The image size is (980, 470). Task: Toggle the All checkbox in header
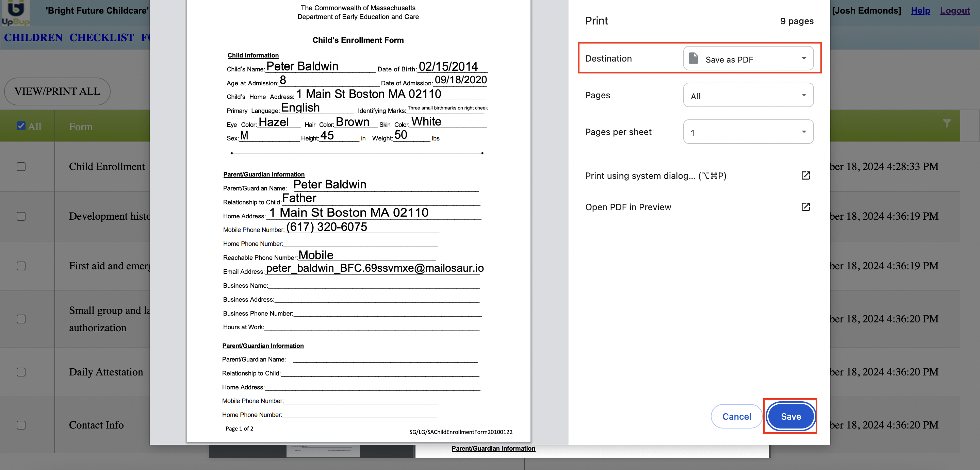(x=21, y=126)
